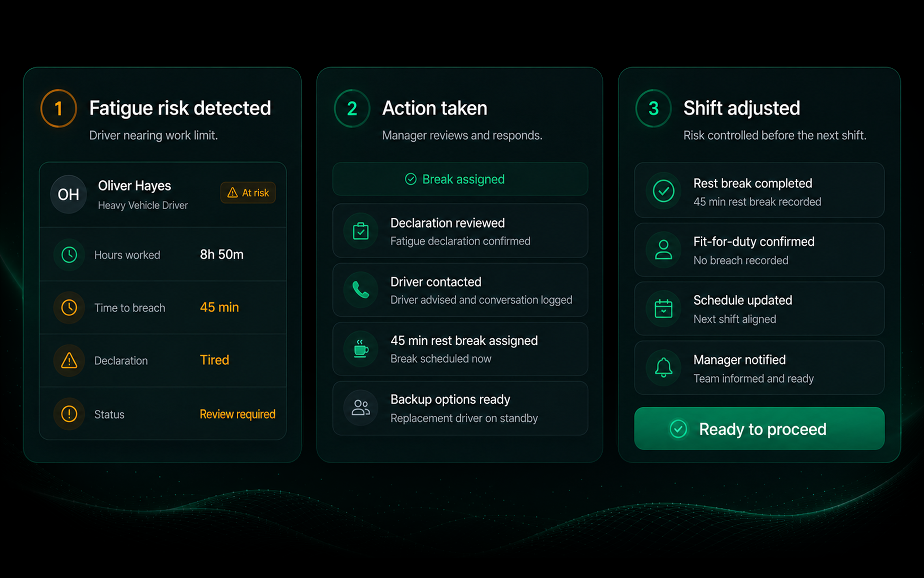Click the orange 45 min breach value
Image resolution: width=924 pixels, height=578 pixels.
pos(219,307)
